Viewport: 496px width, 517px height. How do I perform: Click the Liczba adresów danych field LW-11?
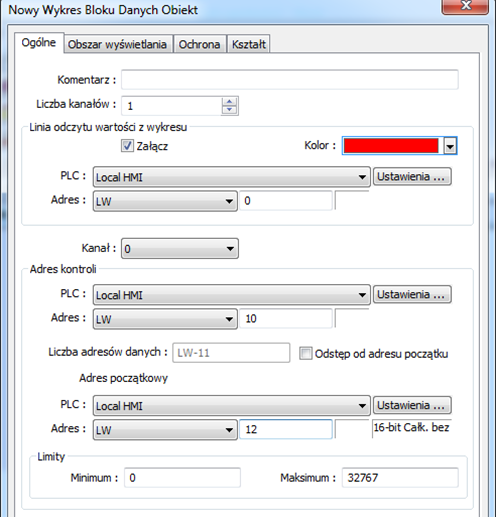pos(231,353)
